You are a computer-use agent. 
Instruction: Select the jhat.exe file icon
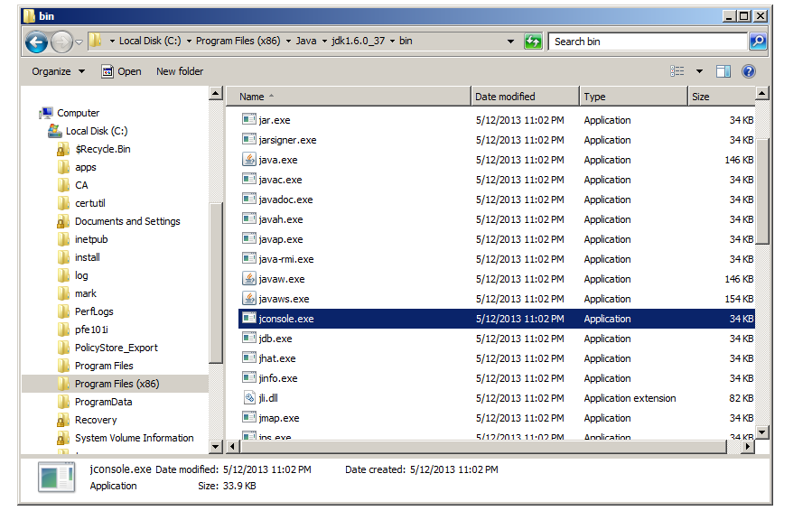point(249,357)
